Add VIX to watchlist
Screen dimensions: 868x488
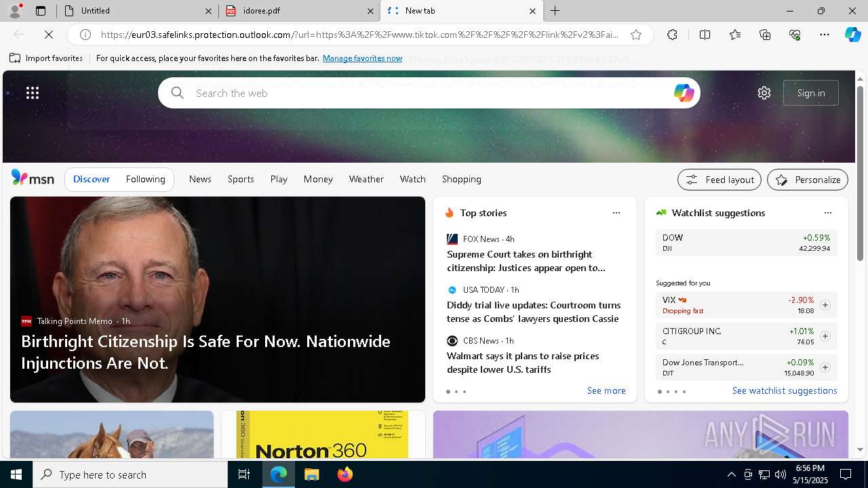[825, 305]
